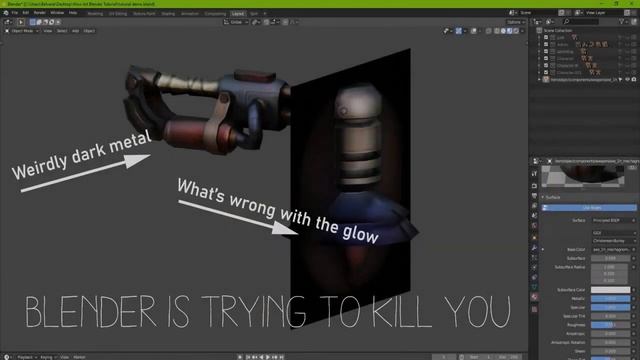Open the Physics properties tab
The image size is (640, 360).
click(x=534, y=267)
